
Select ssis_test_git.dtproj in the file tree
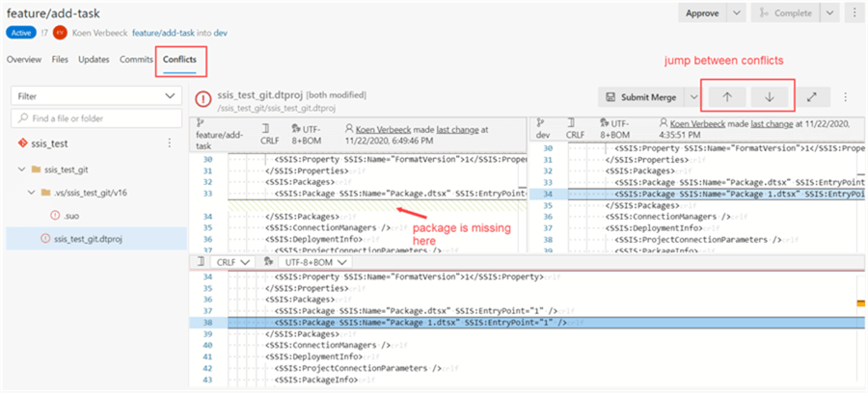(x=96, y=239)
